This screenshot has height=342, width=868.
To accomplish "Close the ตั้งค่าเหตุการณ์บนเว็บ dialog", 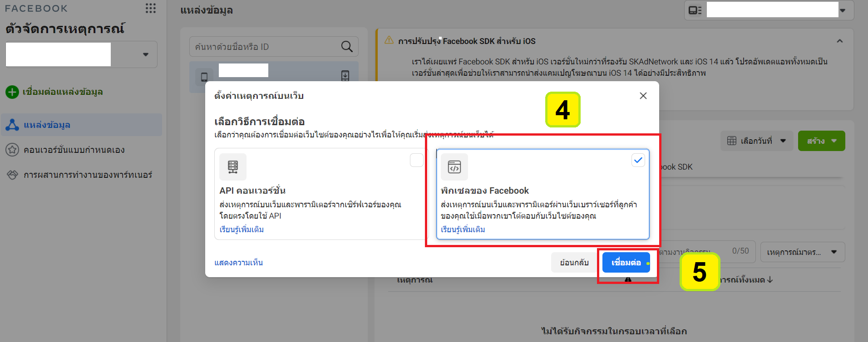I will [643, 96].
